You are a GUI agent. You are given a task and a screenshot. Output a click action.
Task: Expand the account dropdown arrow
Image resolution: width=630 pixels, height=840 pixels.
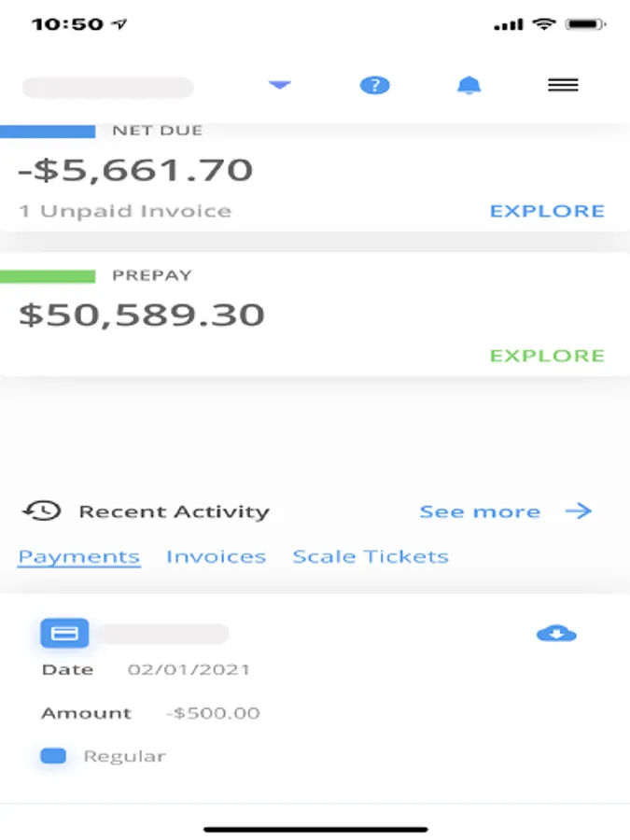[x=280, y=85]
